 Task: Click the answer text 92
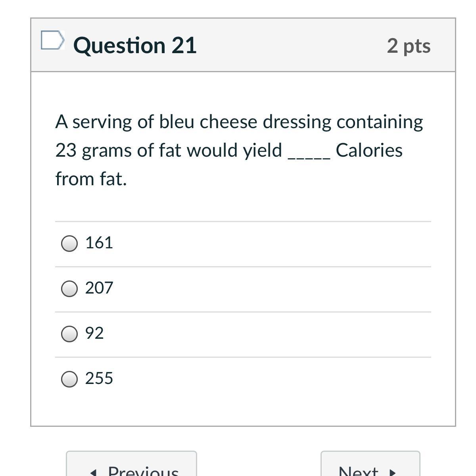(94, 333)
